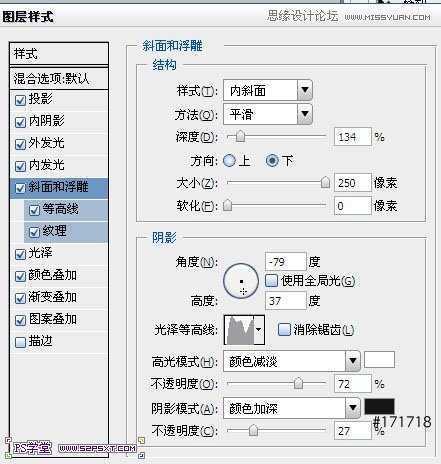Toggle the 光泽 satin checkbox

point(20,254)
